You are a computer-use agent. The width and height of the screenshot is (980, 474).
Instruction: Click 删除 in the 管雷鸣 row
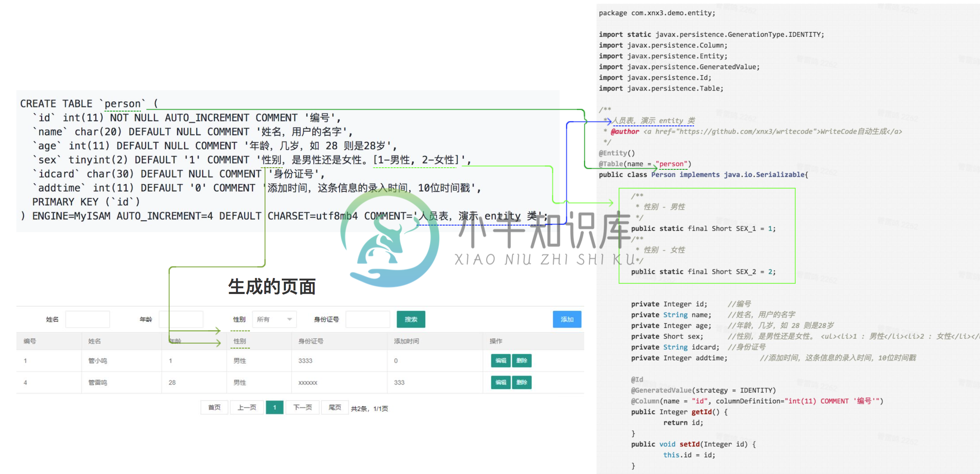pyautogui.click(x=522, y=383)
